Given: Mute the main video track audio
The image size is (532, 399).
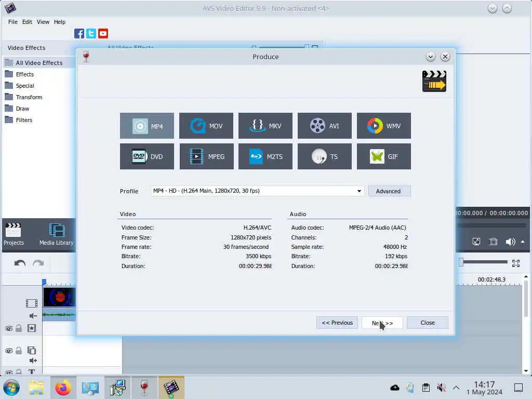Looking at the screenshot, I should click(33, 316).
